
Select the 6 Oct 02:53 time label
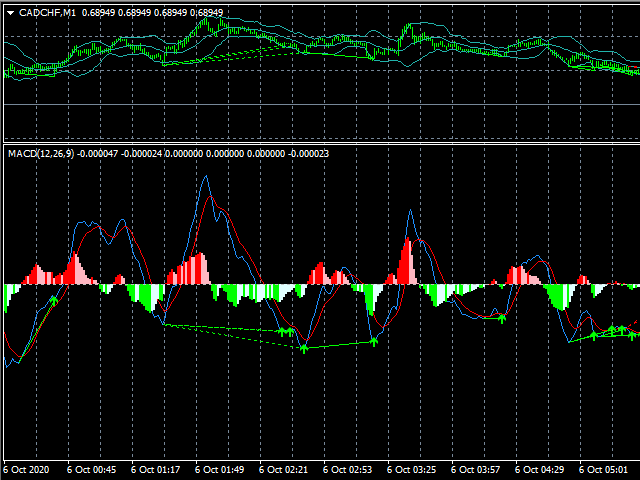tap(345, 469)
